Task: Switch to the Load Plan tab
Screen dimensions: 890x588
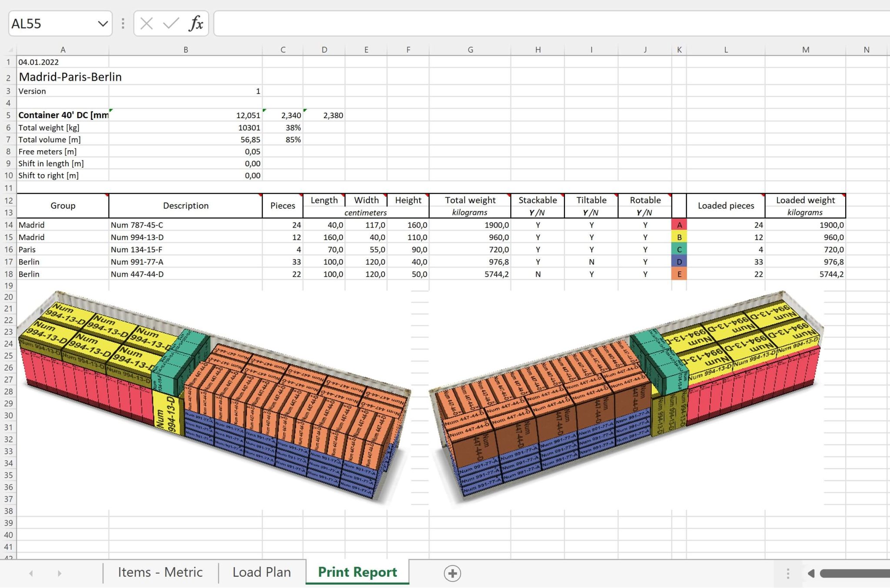Action: coord(262,572)
